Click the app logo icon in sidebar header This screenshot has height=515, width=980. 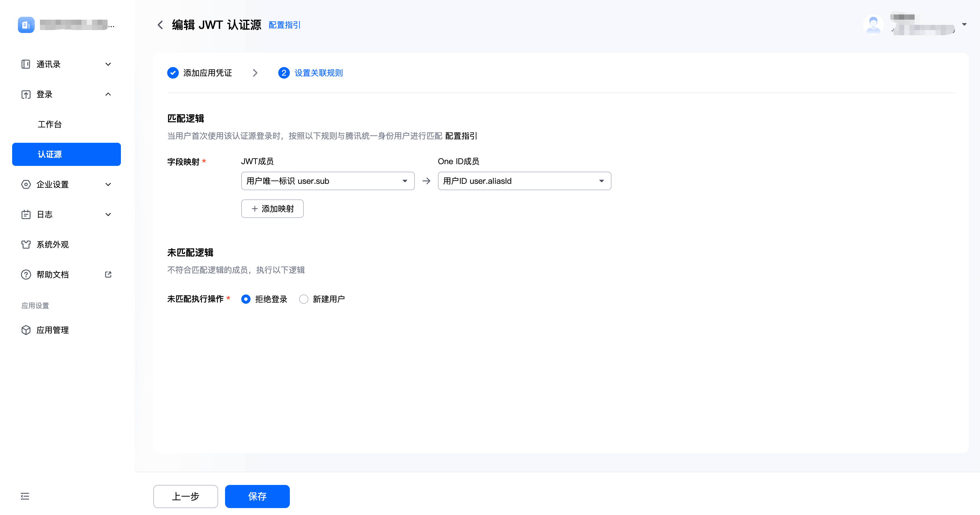26,25
